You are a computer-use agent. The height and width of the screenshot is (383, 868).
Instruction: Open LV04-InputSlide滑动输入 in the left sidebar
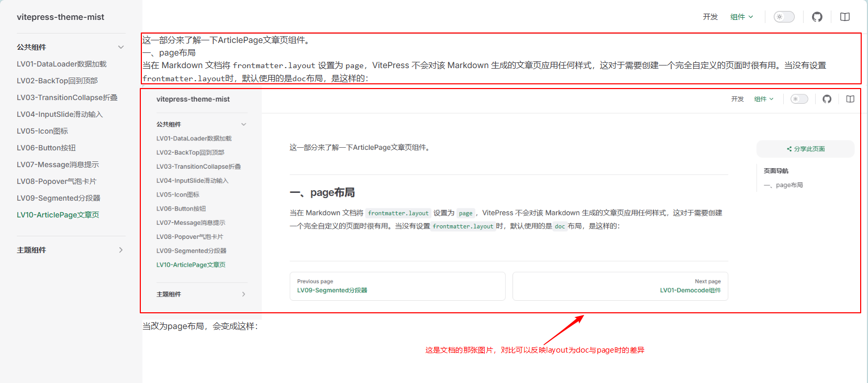[60, 114]
